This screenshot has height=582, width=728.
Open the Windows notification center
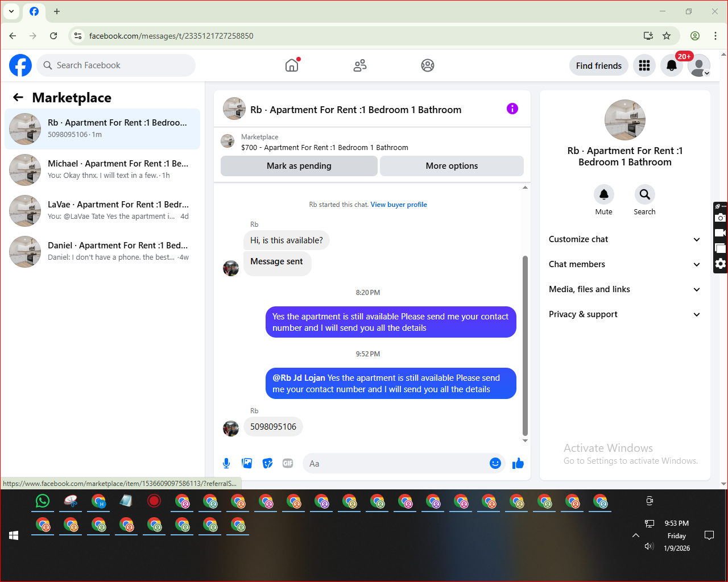[x=709, y=535]
